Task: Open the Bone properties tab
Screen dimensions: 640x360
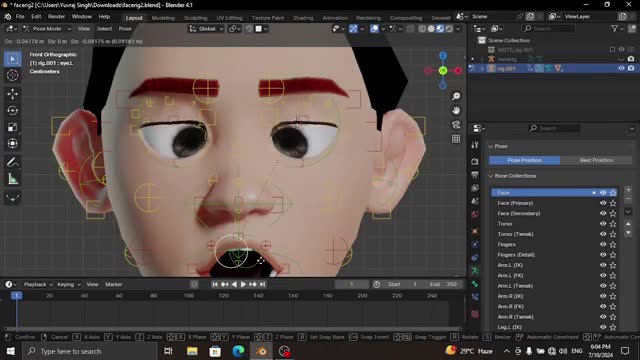Action: click(475, 284)
